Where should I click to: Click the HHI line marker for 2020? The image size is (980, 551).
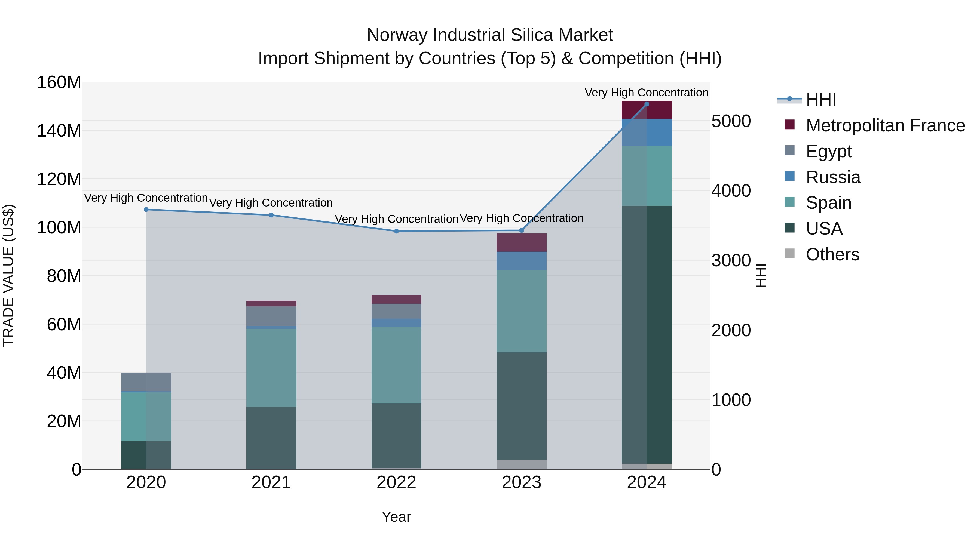[146, 210]
